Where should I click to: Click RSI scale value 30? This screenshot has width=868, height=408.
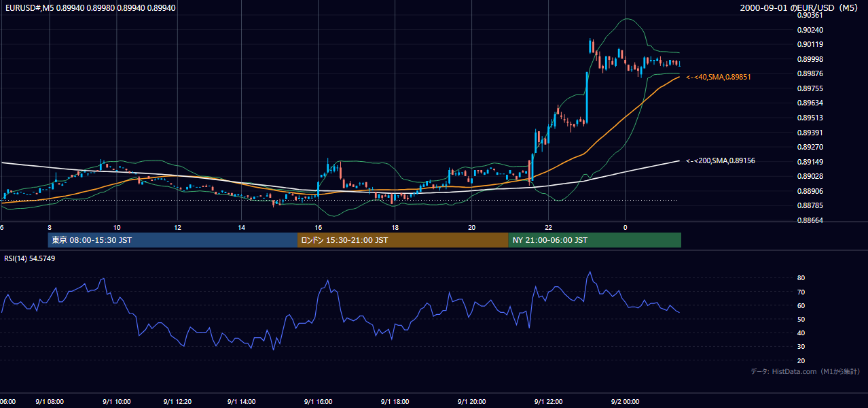(801, 347)
